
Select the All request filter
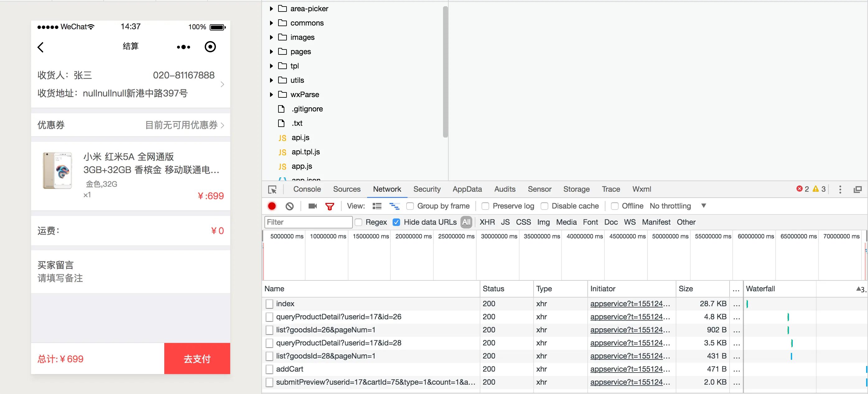coord(466,222)
